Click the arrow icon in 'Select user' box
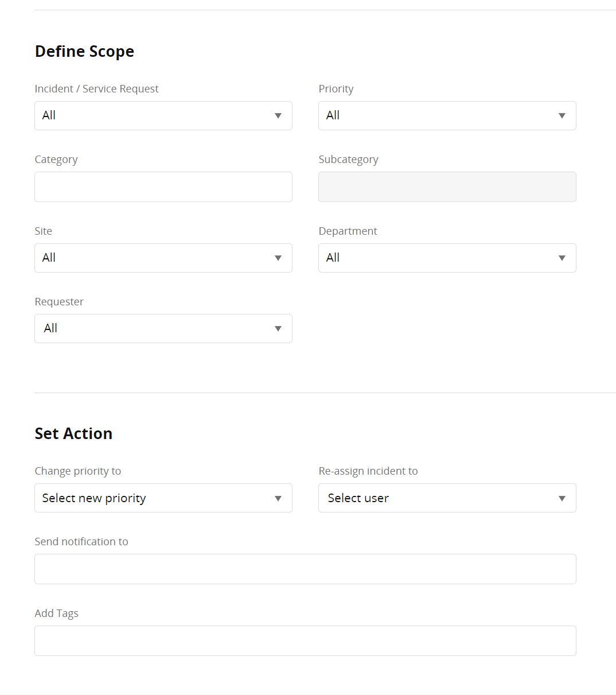This screenshot has height=695, width=616. 562,498
